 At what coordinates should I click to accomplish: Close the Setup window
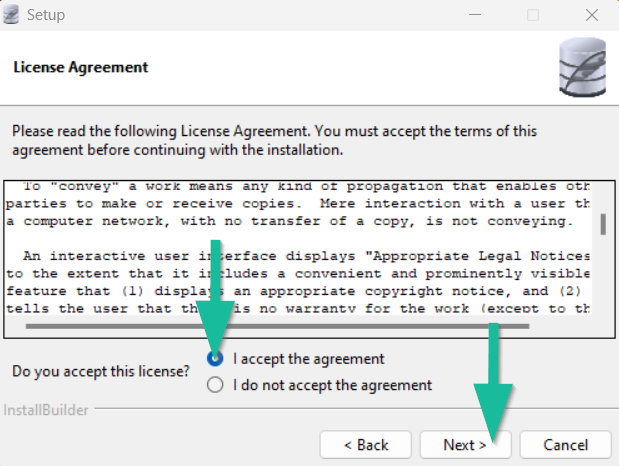588,15
